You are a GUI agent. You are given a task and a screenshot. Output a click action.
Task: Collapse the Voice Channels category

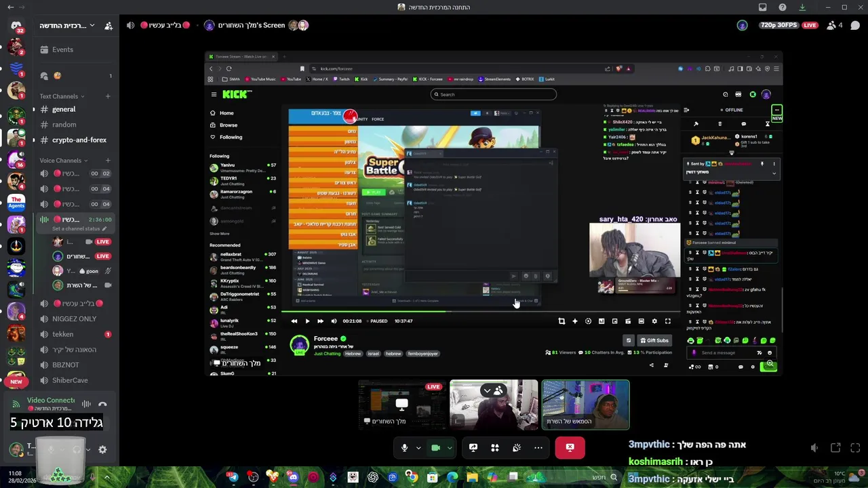62,161
